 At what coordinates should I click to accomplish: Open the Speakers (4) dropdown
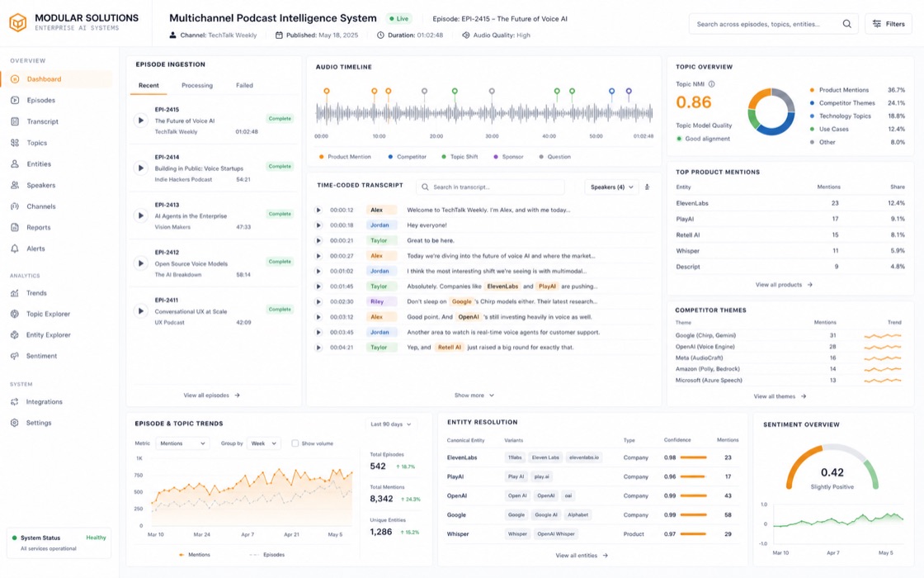coord(611,187)
